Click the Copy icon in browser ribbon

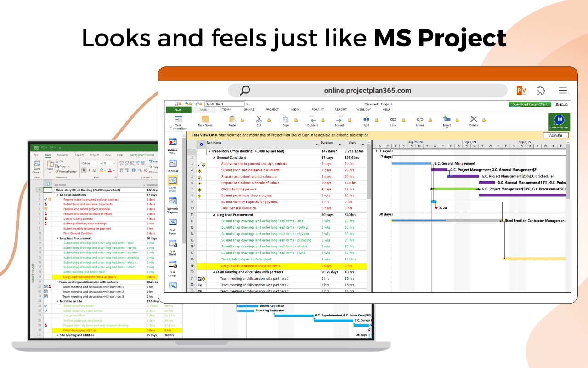(285, 120)
